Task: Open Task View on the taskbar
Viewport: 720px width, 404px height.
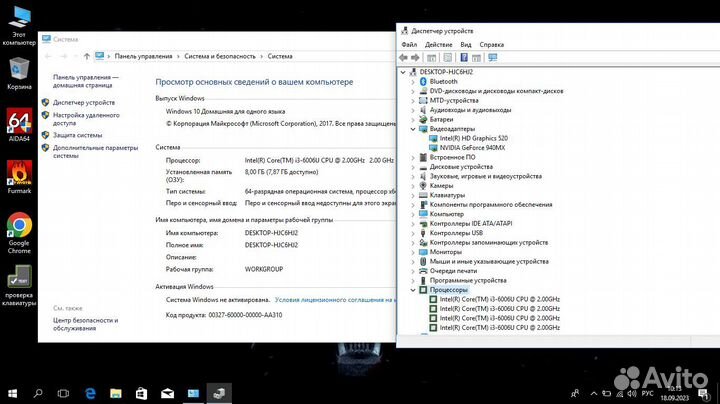Action: coord(63,393)
